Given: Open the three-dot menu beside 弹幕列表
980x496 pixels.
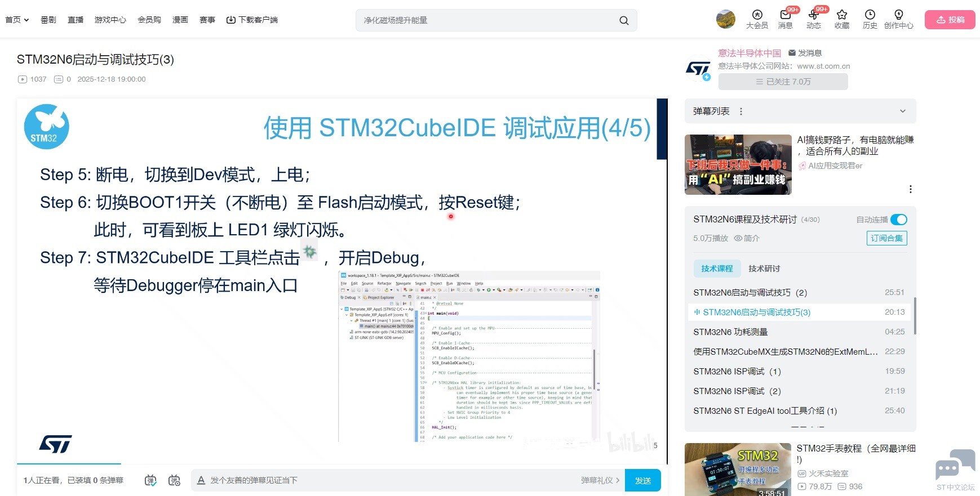Looking at the screenshot, I should (741, 111).
